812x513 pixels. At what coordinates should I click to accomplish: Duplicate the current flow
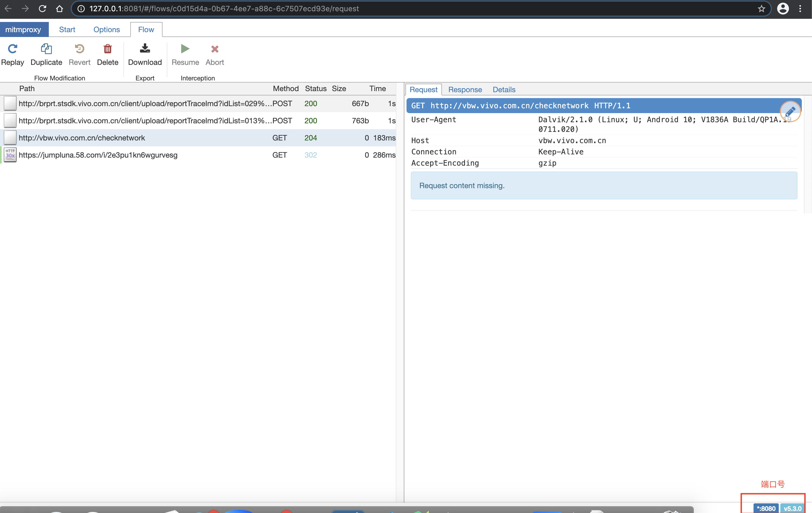pos(46,55)
